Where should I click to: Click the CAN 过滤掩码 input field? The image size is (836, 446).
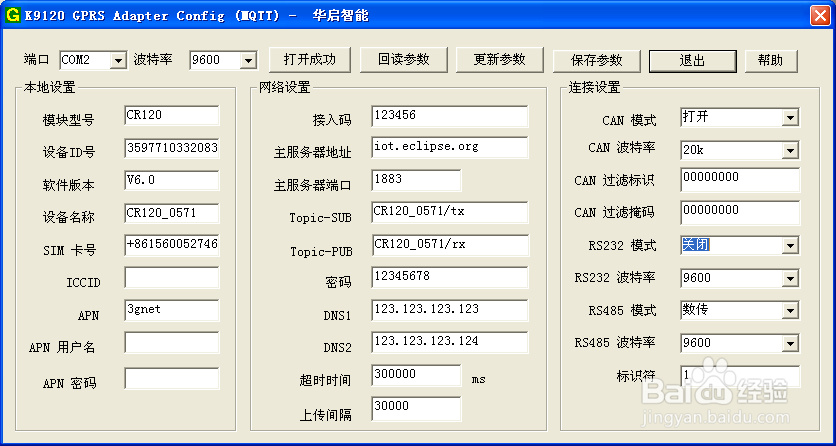point(740,213)
